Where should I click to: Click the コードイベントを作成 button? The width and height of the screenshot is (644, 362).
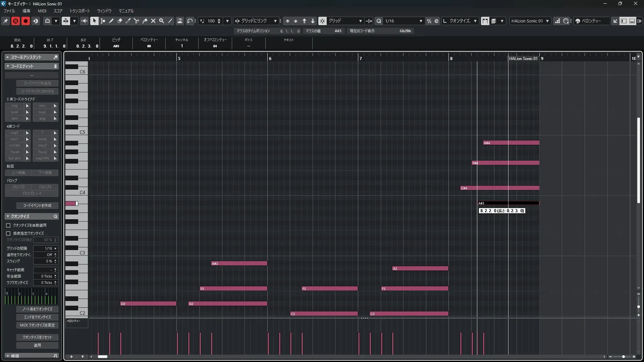point(37,205)
